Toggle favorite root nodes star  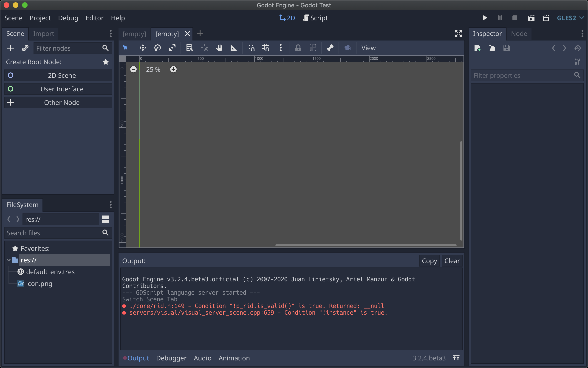coord(105,62)
